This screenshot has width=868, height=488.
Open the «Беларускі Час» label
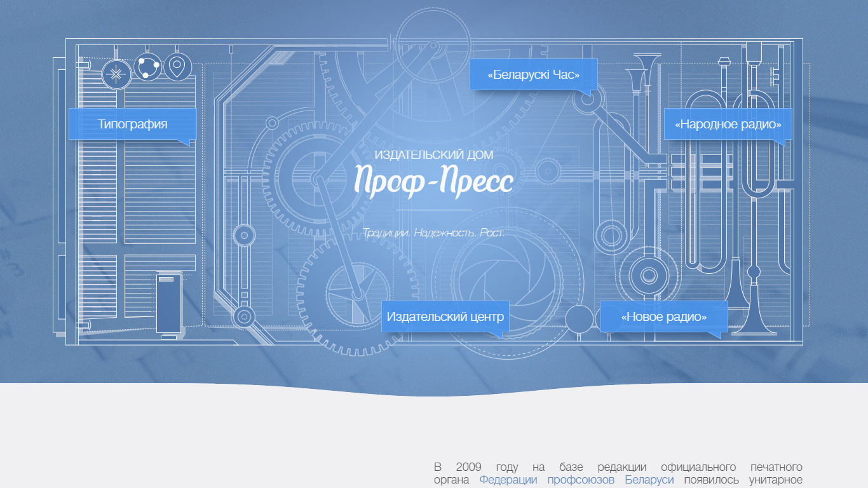534,74
